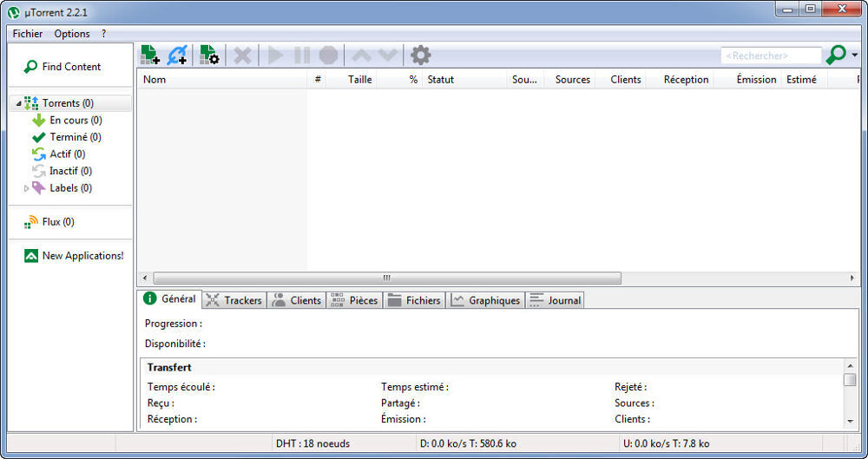Open New Applications! in sidebar
Image resolution: width=868 pixels, height=459 pixels.
tap(74, 256)
